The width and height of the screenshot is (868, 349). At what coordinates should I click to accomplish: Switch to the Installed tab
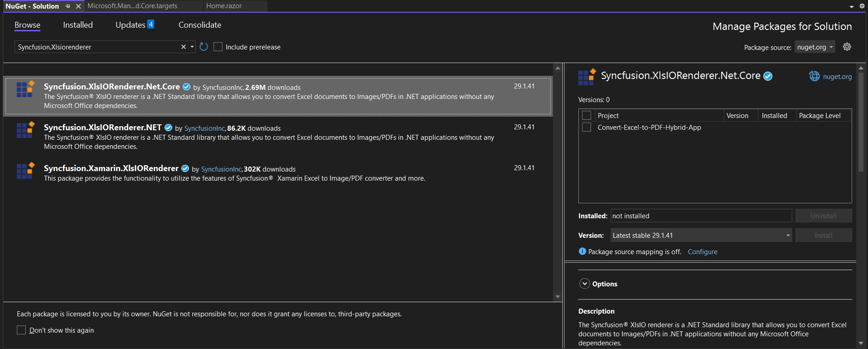(x=78, y=25)
